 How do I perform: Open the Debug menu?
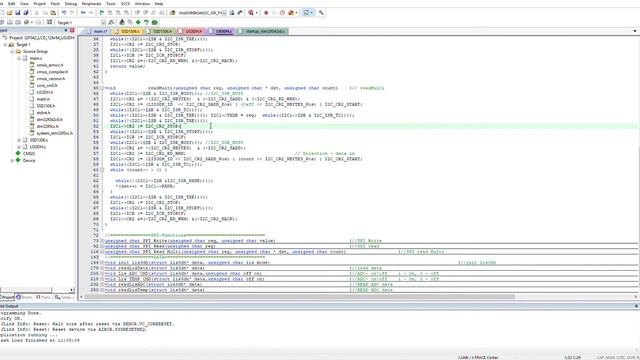click(x=71, y=4)
